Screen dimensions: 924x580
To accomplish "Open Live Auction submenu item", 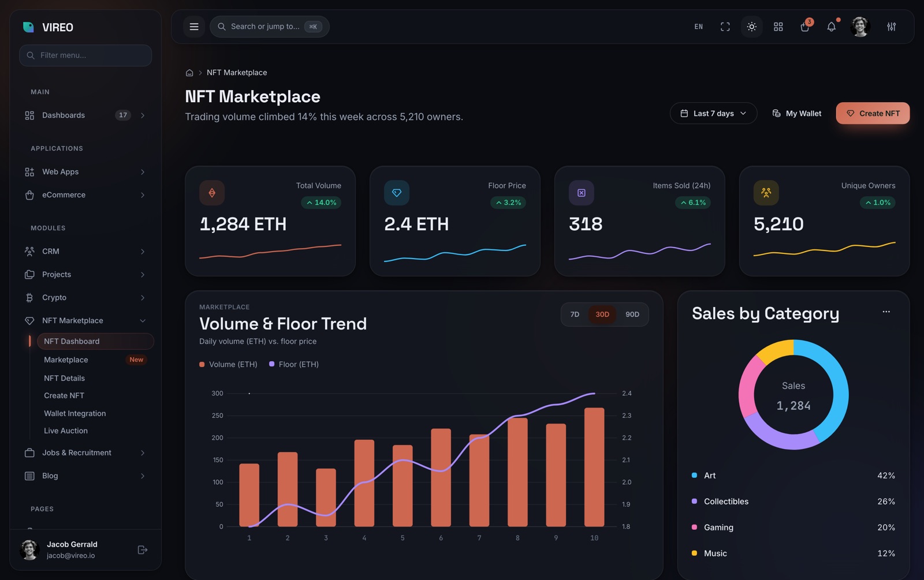I will (x=95, y=431).
